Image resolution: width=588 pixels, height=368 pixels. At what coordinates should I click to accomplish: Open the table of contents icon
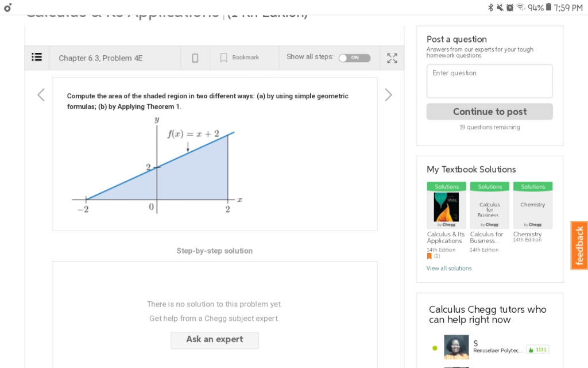pyautogui.click(x=36, y=57)
